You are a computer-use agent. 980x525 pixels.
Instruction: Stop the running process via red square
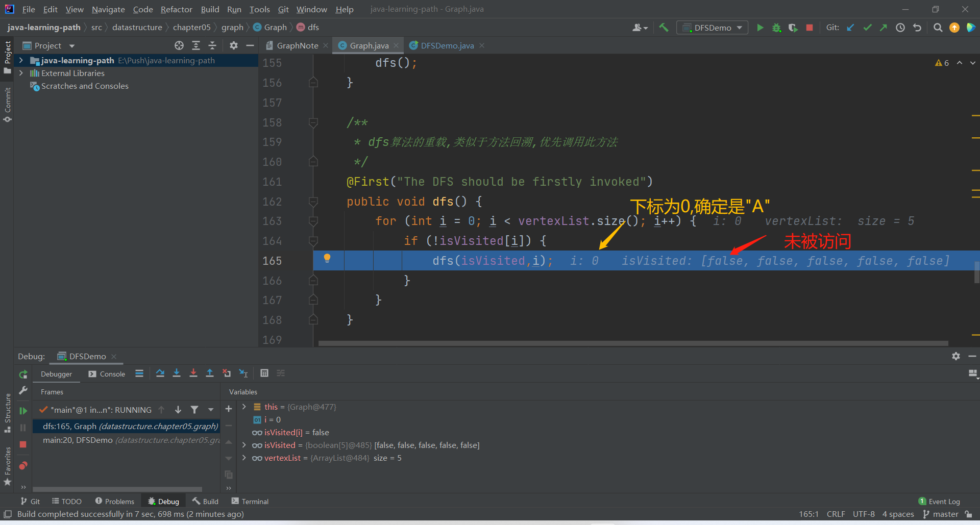point(810,28)
